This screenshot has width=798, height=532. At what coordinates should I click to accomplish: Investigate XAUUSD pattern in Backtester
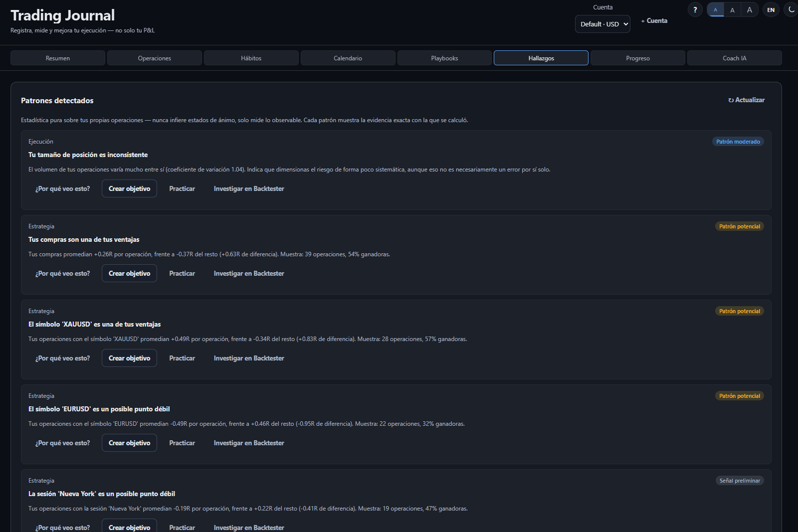point(249,358)
